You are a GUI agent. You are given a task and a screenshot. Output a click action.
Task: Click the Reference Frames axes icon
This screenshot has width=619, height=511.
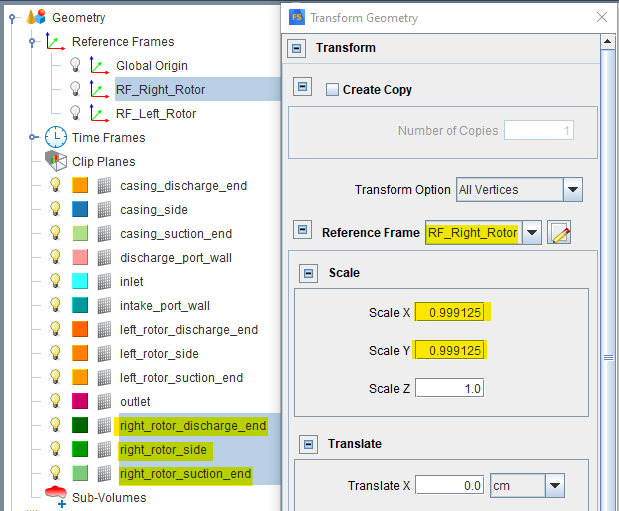(55, 41)
